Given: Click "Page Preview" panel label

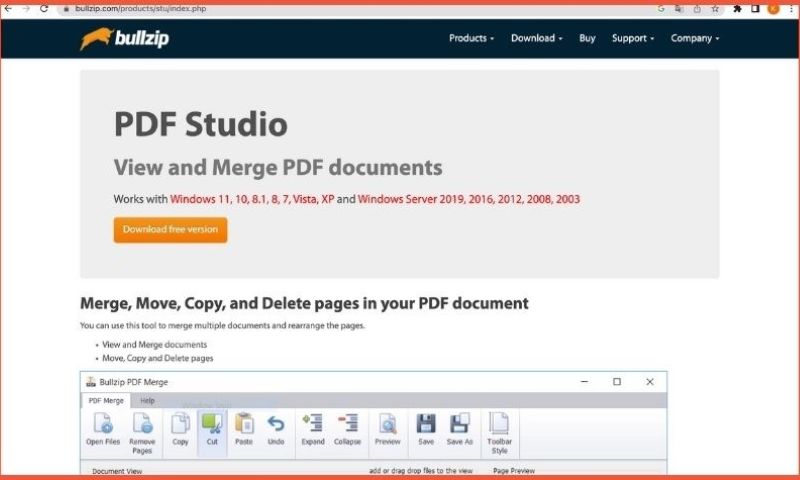Looking at the screenshot, I should point(514,471).
